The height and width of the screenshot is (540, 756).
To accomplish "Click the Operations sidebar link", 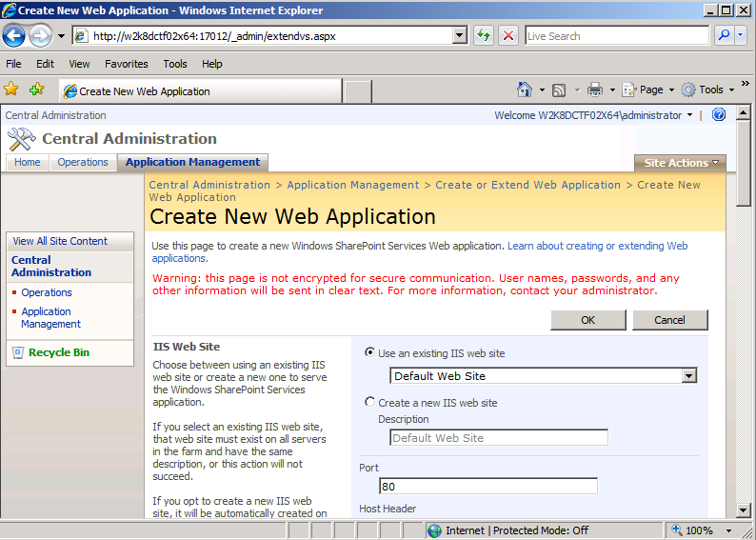I will (47, 292).
